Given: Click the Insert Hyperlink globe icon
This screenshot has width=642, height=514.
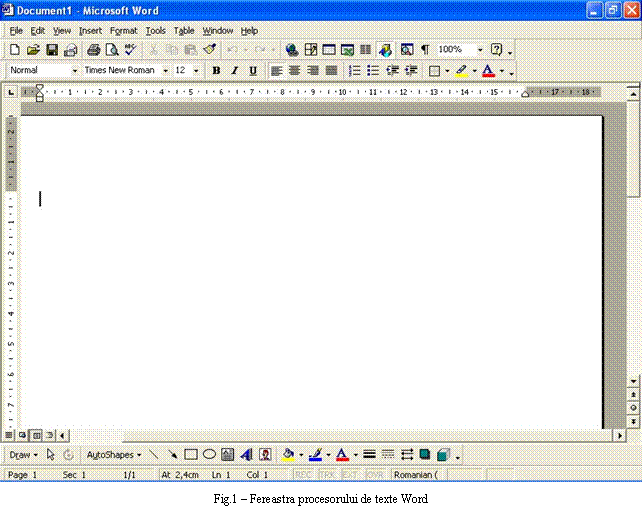Looking at the screenshot, I should pyautogui.click(x=291, y=50).
